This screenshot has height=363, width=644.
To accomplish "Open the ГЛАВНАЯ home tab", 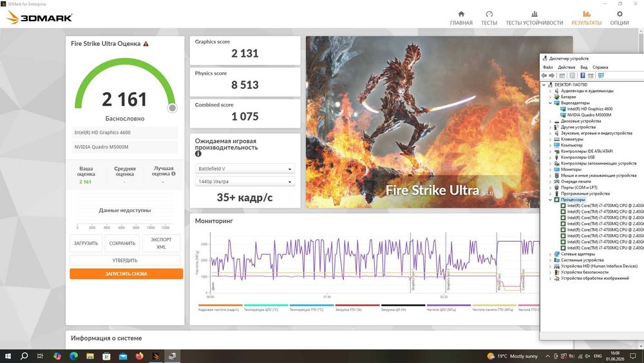I will tap(461, 18).
